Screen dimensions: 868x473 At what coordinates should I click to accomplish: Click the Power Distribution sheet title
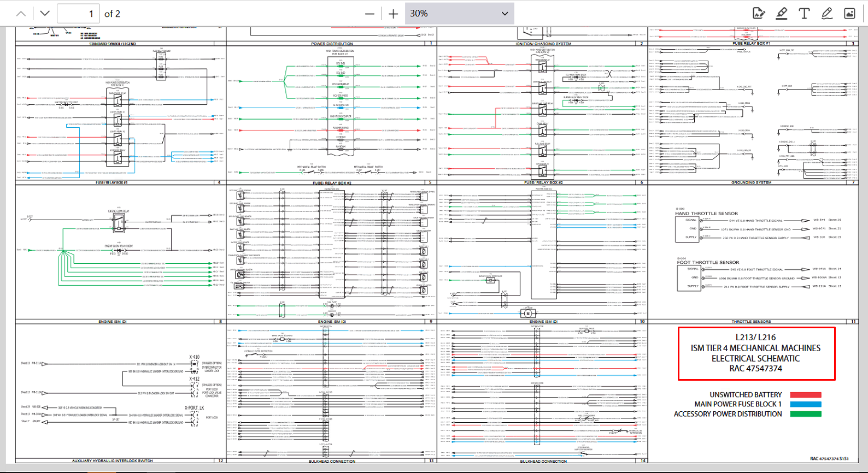pos(332,44)
